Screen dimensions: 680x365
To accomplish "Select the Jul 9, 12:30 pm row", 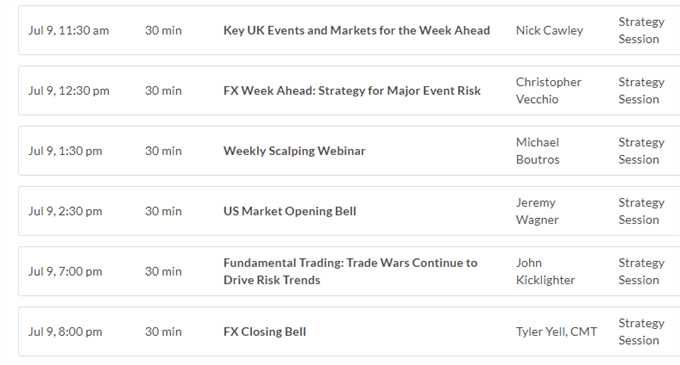I will point(349,91).
